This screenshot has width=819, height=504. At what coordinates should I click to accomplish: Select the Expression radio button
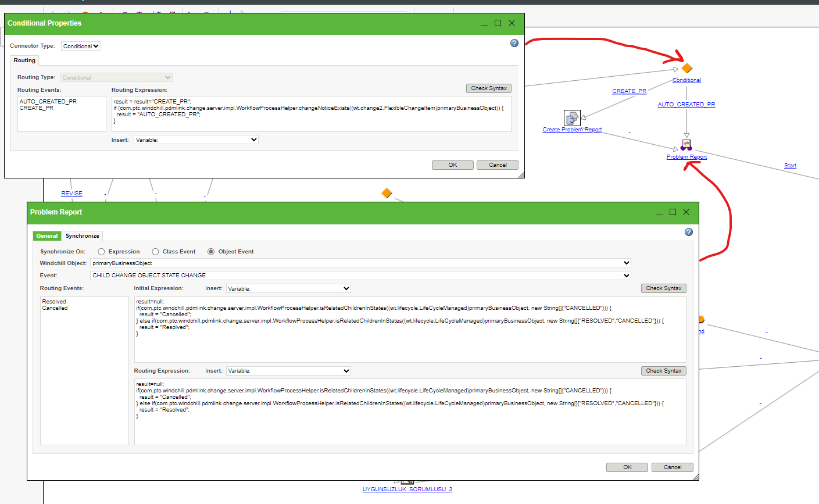click(102, 251)
